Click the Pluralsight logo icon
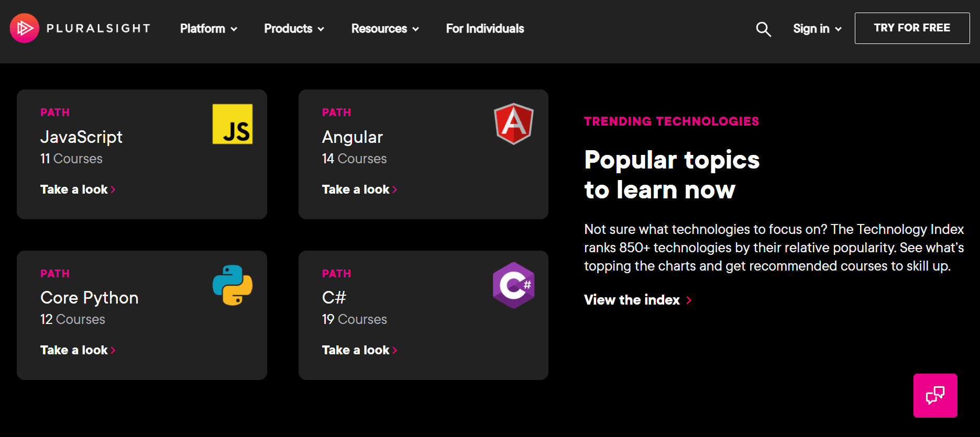The height and width of the screenshot is (437, 980). 25,28
